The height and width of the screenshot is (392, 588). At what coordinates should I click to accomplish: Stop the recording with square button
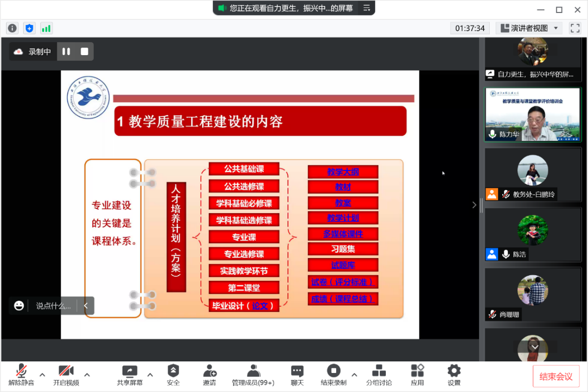pyautogui.click(x=84, y=52)
